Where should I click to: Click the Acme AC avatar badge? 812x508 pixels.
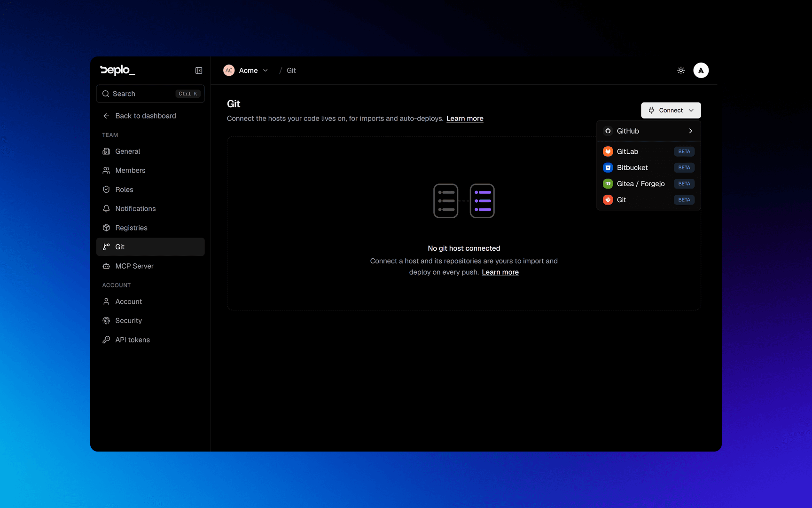(229, 71)
